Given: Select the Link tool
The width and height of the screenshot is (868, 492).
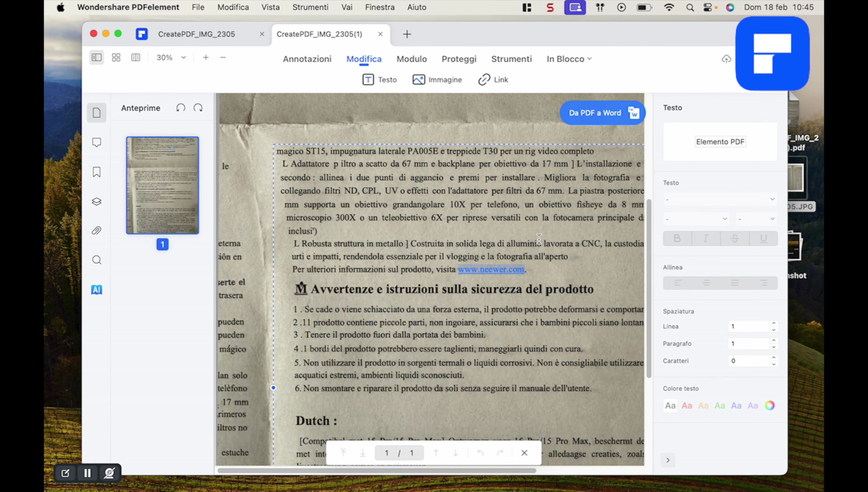Looking at the screenshot, I should coord(493,80).
